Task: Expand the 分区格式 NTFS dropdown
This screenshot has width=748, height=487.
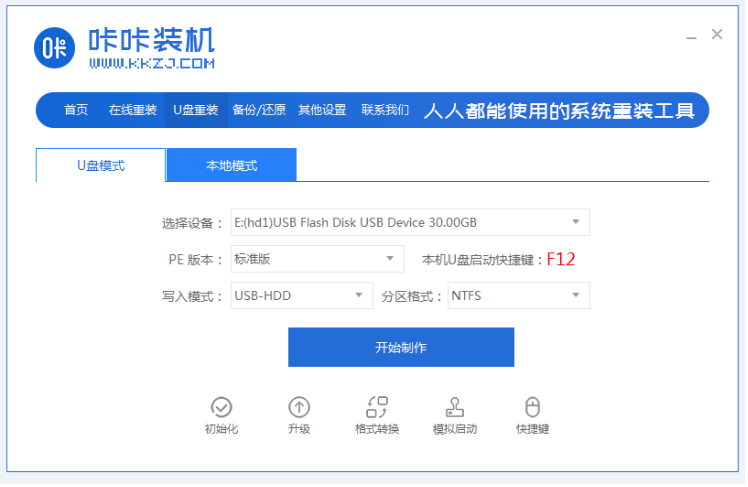Action: pyautogui.click(x=520, y=297)
